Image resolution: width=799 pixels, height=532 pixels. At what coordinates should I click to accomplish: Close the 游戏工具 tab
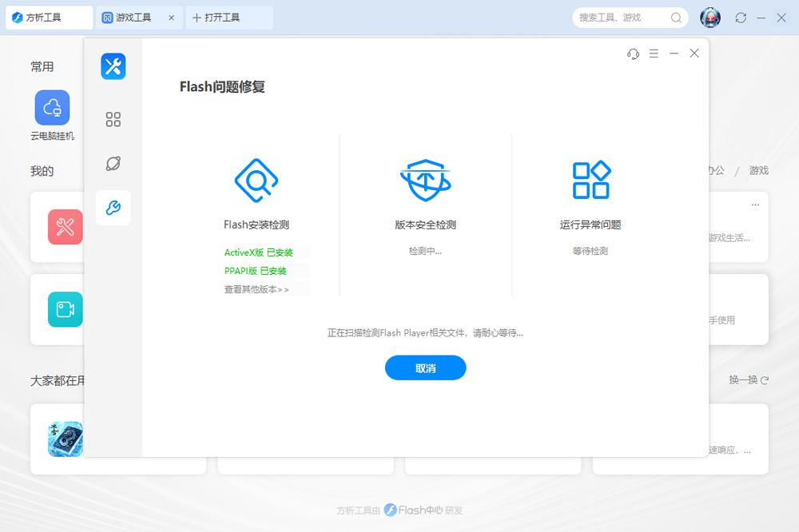pos(171,18)
